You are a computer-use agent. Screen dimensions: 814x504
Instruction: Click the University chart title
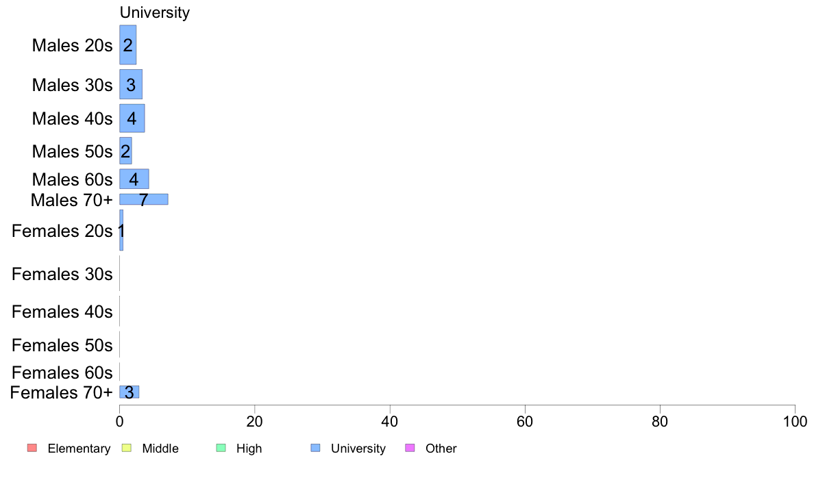pos(155,12)
